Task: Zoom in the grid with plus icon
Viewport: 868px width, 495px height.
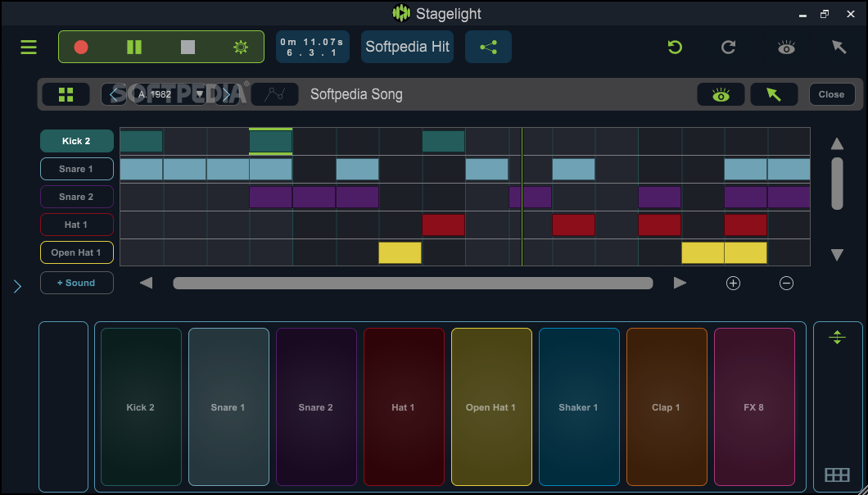Action: click(x=733, y=284)
